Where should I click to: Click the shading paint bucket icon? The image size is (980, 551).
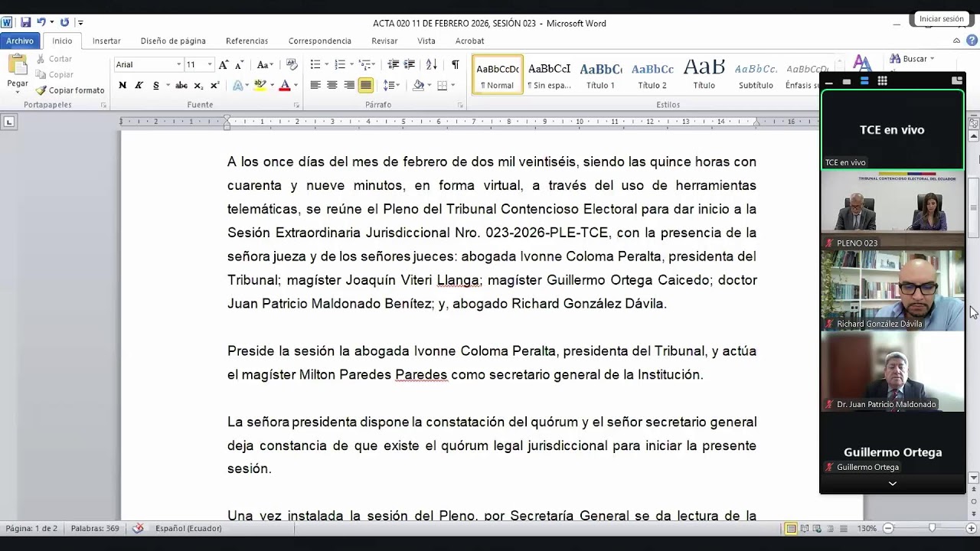pyautogui.click(x=418, y=86)
